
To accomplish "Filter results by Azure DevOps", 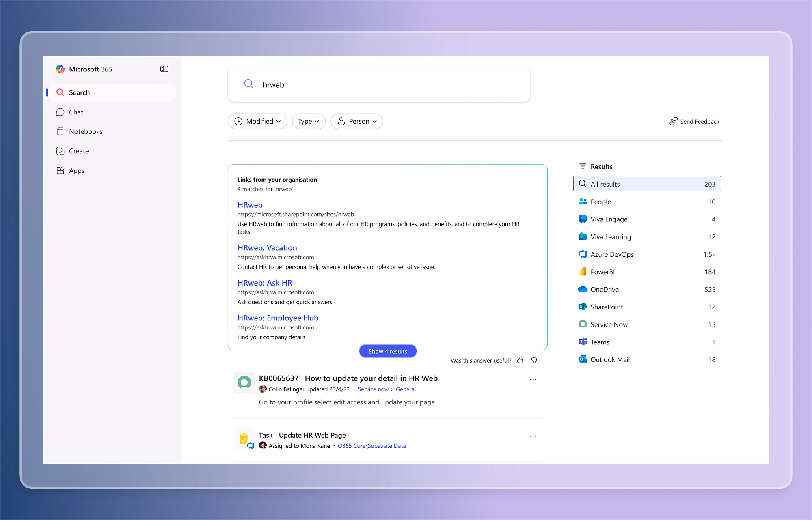I will click(611, 254).
